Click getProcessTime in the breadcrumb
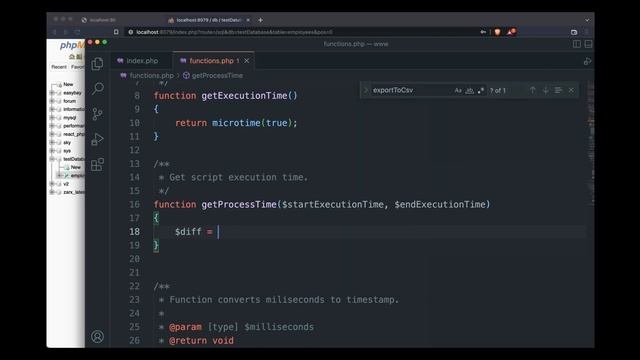This screenshot has height=360, width=640. (217, 76)
